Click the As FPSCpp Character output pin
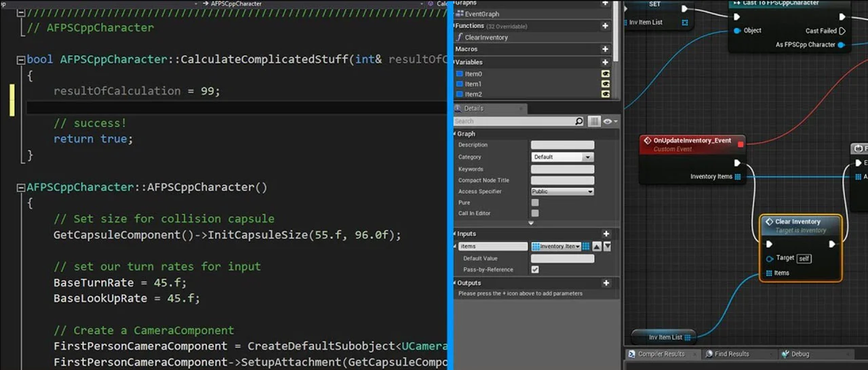The width and height of the screenshot is (868, 370). click(842, 45)
